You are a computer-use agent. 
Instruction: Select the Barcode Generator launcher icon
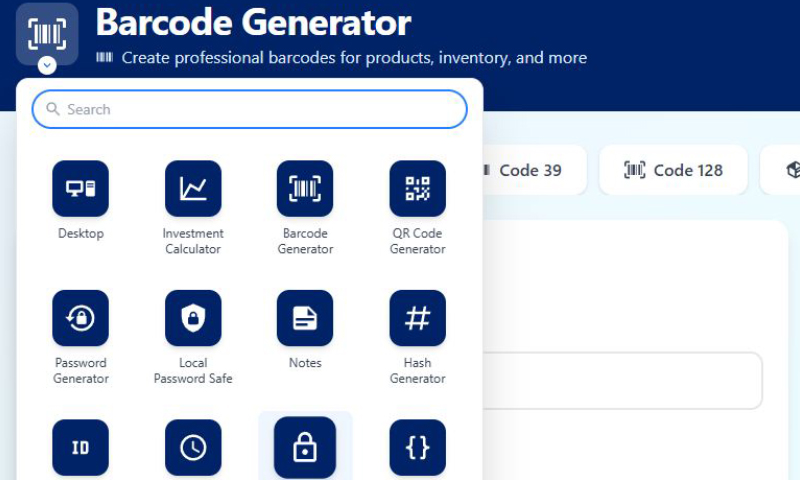(x=305, y=189)
